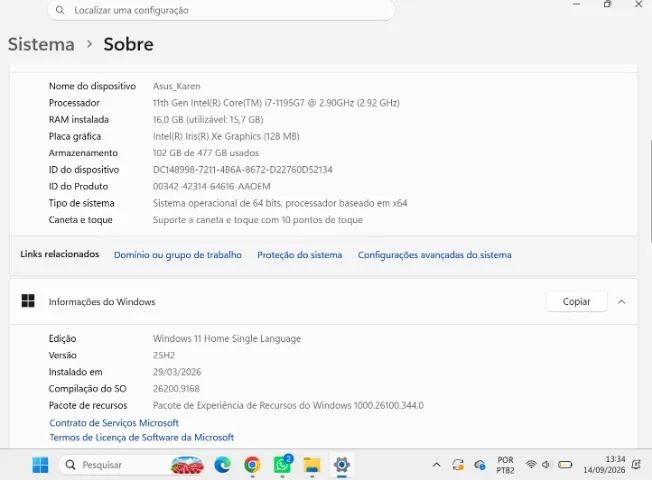Switch the POR PTB2 input language
The image size is (652, 480).
tap(505, 465)
